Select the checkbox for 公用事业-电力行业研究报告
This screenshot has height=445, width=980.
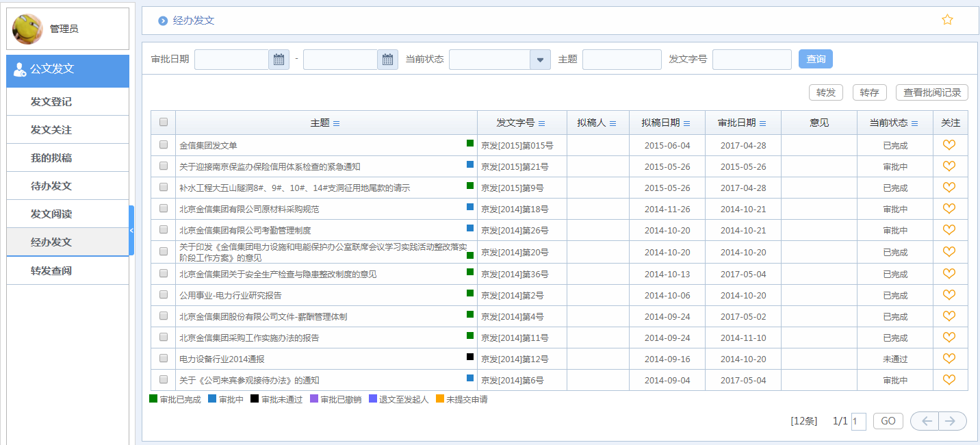(164, 295)
